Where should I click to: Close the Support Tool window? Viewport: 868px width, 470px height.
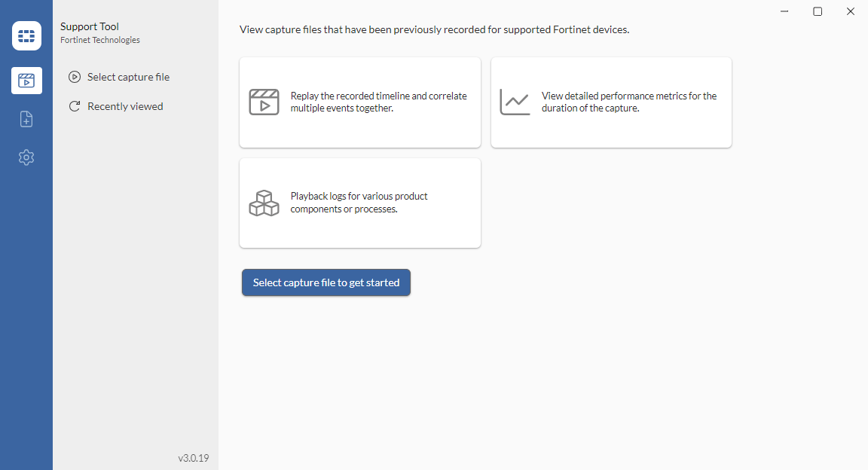pyautogui.click(x=851, y=11)
